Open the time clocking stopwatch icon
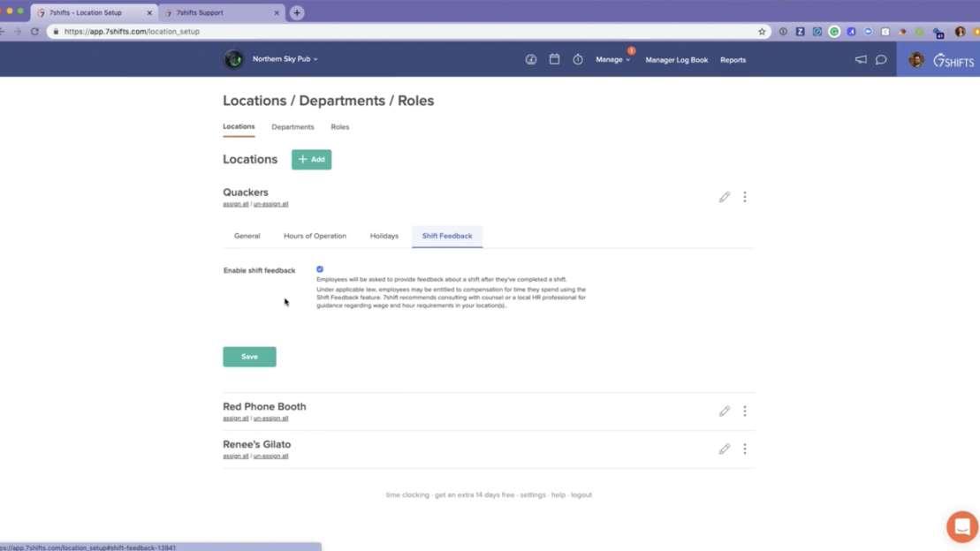 578,60
